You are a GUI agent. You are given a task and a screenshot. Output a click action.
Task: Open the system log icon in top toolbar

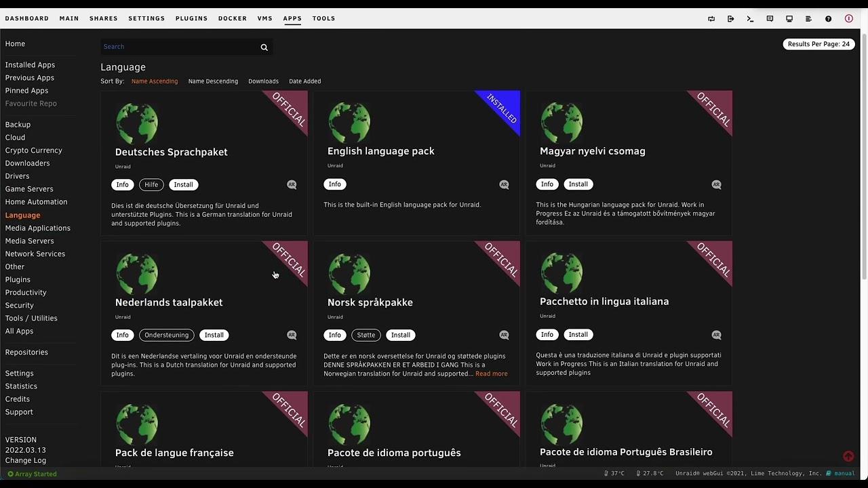coord(808,19)
